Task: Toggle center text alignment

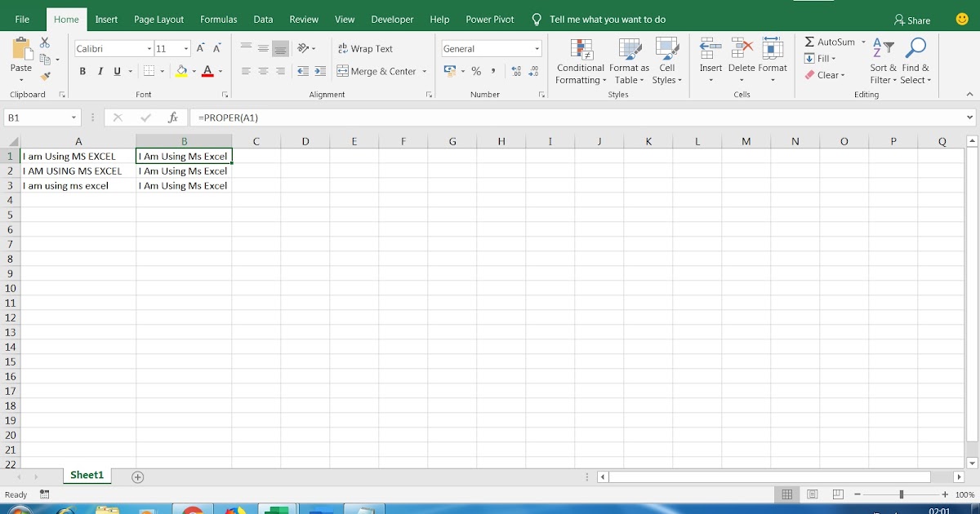Action: pyautogui.click(x=262, y=71)
